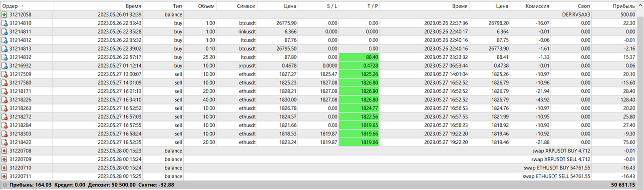
Task: Click the balance time 2023.05.28 00:15:25
Action: click(x=120, y=176)
